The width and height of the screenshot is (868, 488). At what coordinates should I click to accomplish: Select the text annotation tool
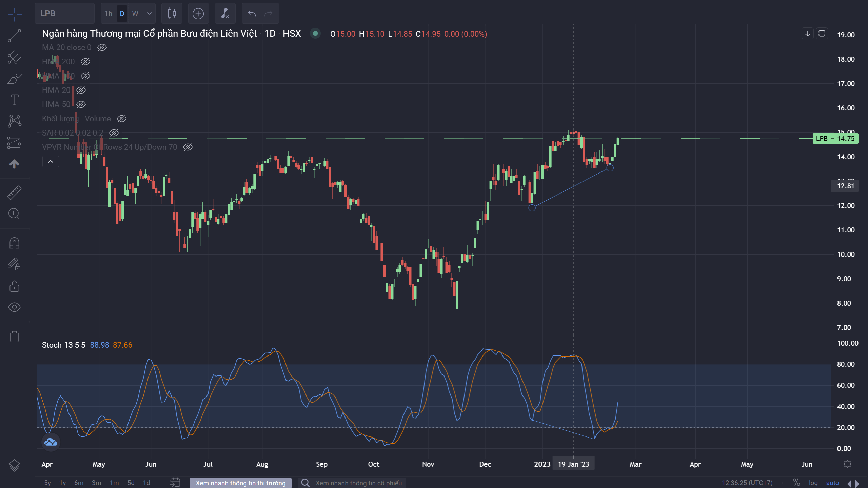[x=15, y=100]
